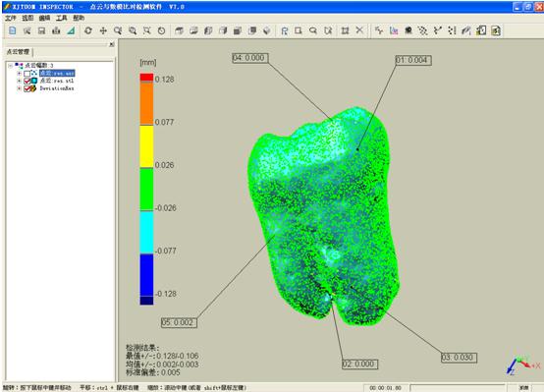Select the Pan move-cross tool
This screenshot has width=544, height=392.
click(x=103, y=30)
